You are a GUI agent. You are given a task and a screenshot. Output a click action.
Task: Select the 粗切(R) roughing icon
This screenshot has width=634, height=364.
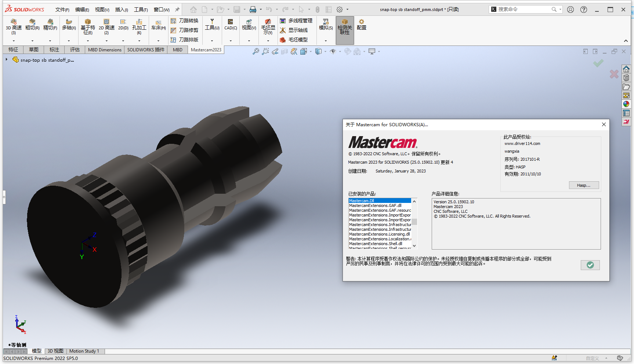coord(32,25)
